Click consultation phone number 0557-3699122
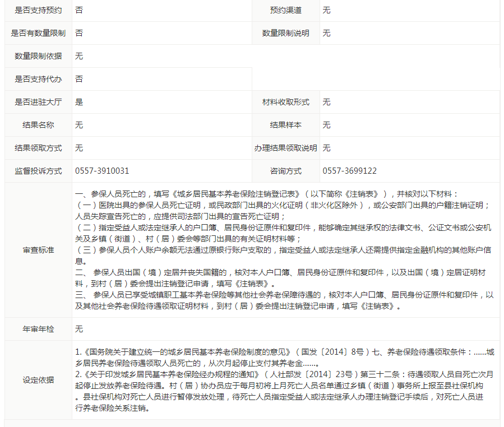Screen dimensions: 504x427 350,171
